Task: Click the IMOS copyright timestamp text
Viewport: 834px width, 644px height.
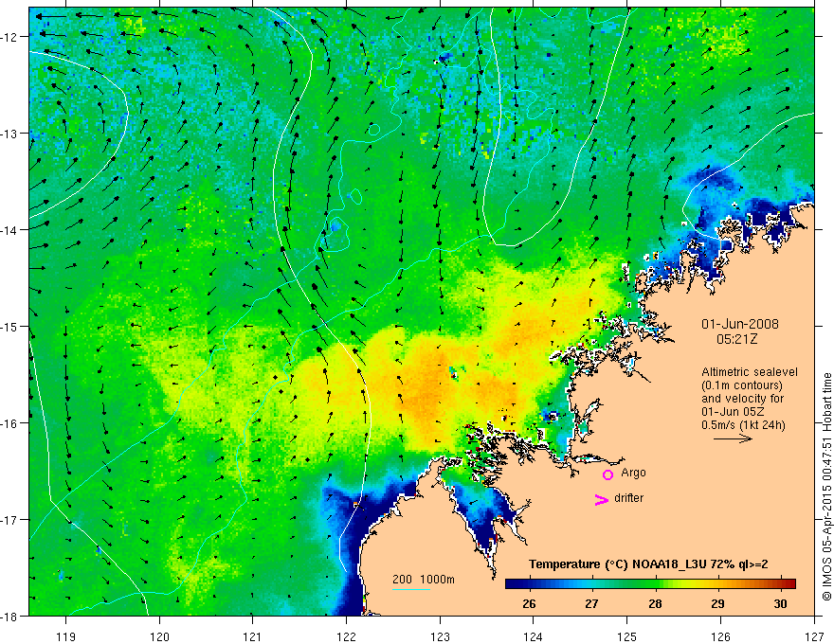Action: click(826, 487)
